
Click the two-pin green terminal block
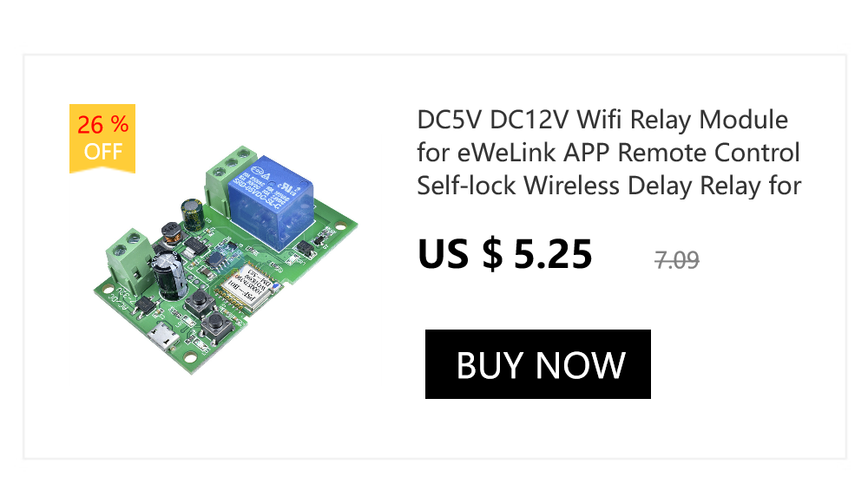click(x=129, y=264)
